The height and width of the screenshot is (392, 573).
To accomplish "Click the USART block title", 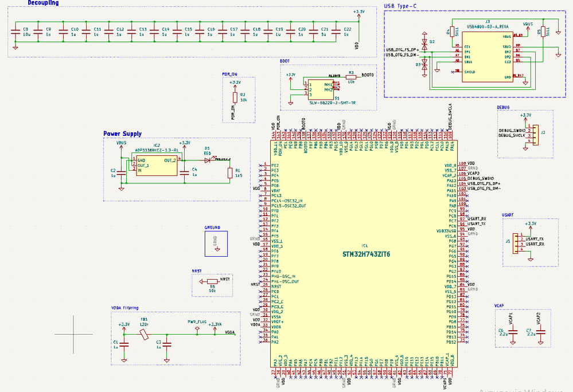I will click(508, 215).
